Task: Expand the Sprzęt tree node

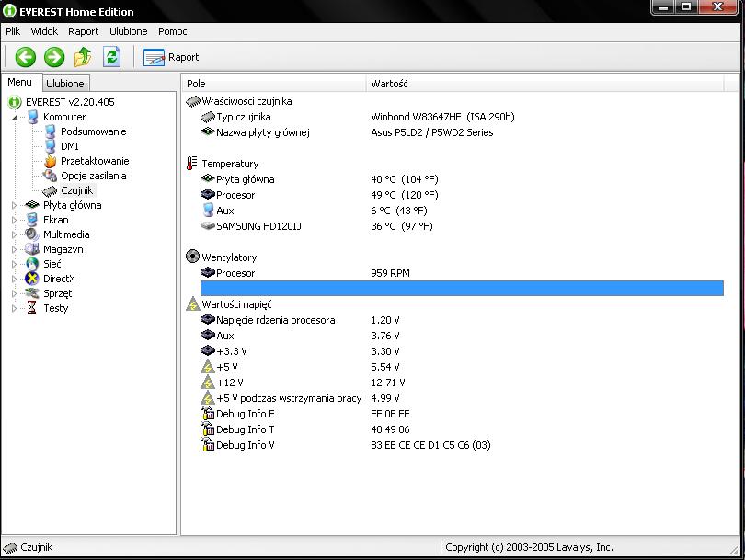Action: pos(14,293)
